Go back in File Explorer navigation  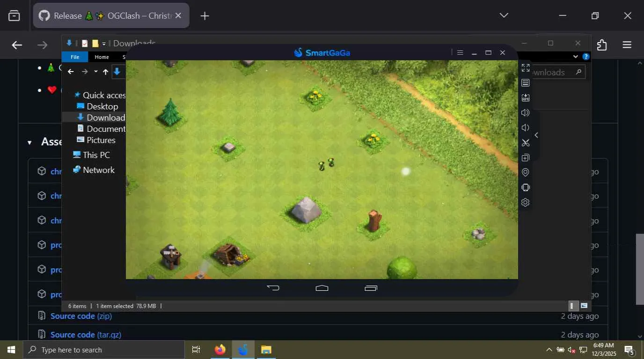tap(71, 72)
